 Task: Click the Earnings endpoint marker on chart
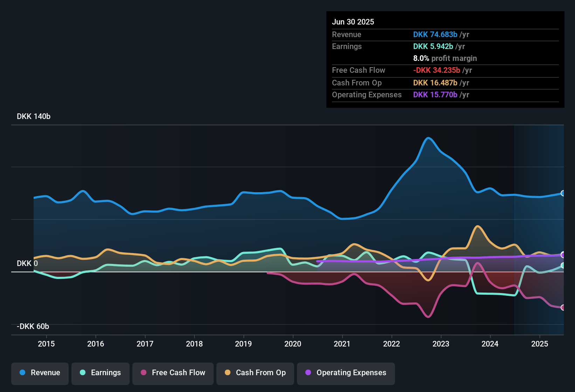[563, 266]
